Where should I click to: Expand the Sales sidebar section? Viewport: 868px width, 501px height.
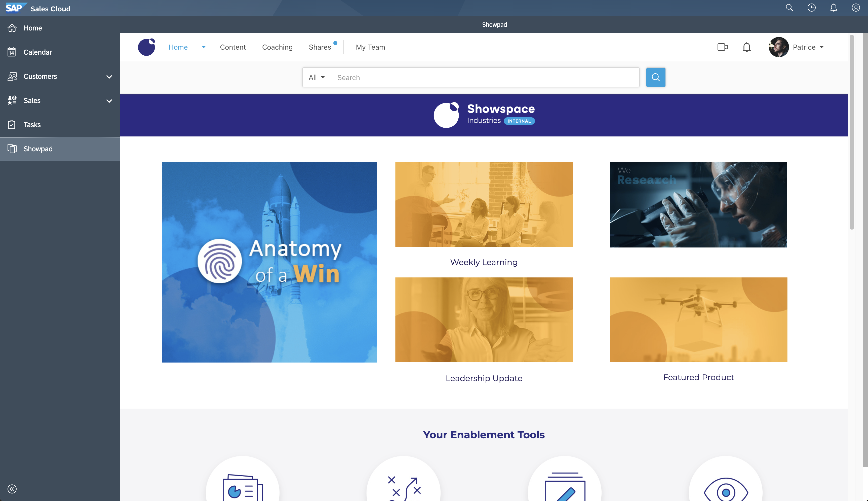[x=109, y=101]
